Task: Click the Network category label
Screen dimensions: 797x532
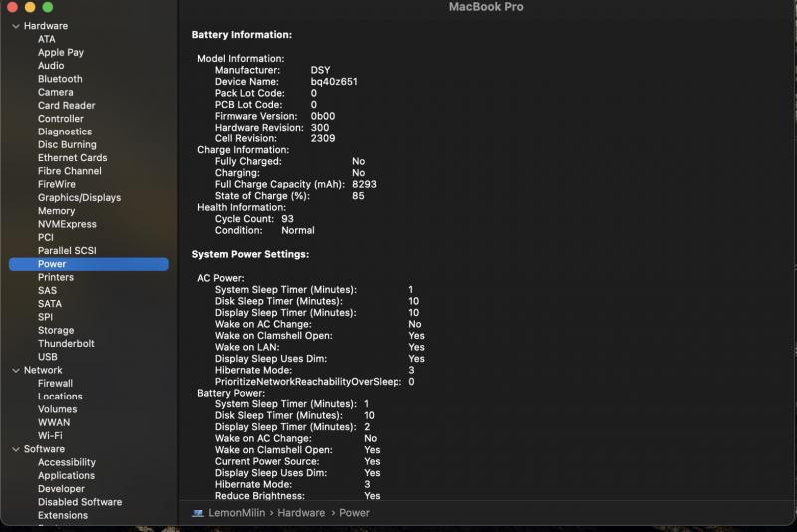Action: (43, 370)
